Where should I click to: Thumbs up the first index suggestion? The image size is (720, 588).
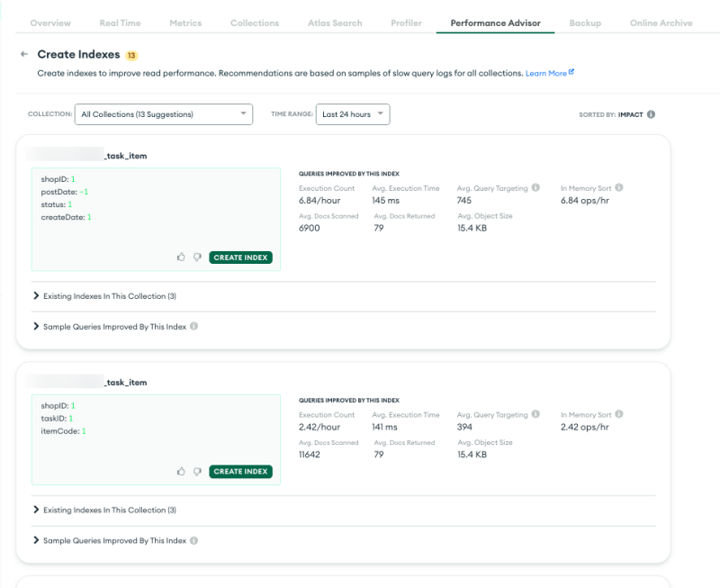click(181, 258)
